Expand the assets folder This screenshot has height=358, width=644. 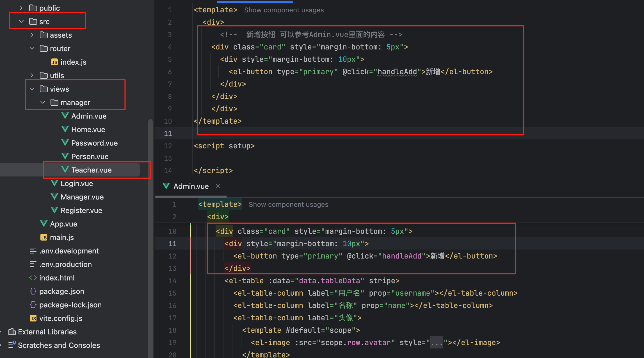32,35
